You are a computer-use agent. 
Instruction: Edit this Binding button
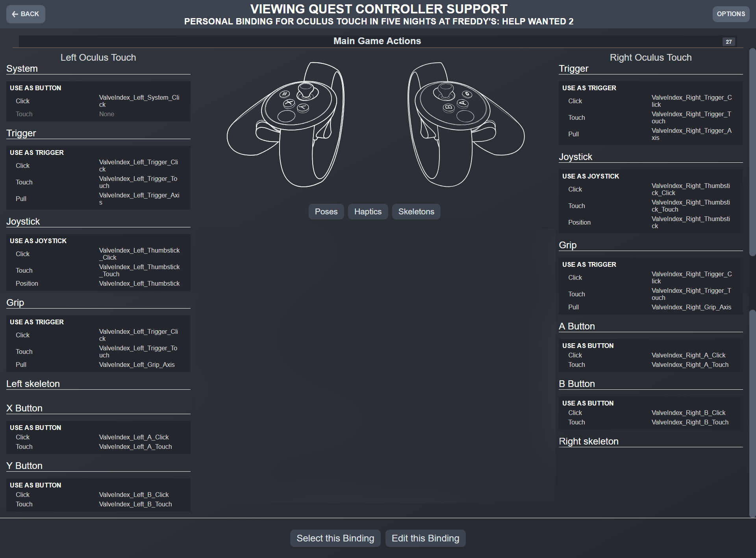click(x=425, y=538)
